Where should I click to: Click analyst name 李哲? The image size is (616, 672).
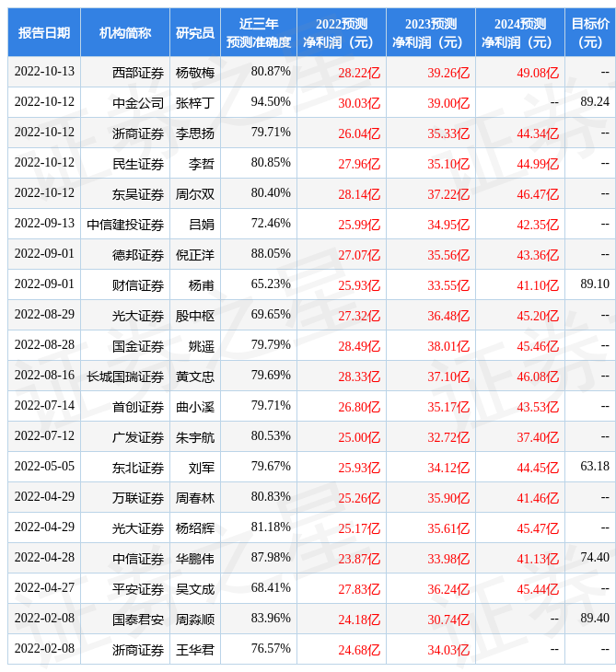coord(202,164)
